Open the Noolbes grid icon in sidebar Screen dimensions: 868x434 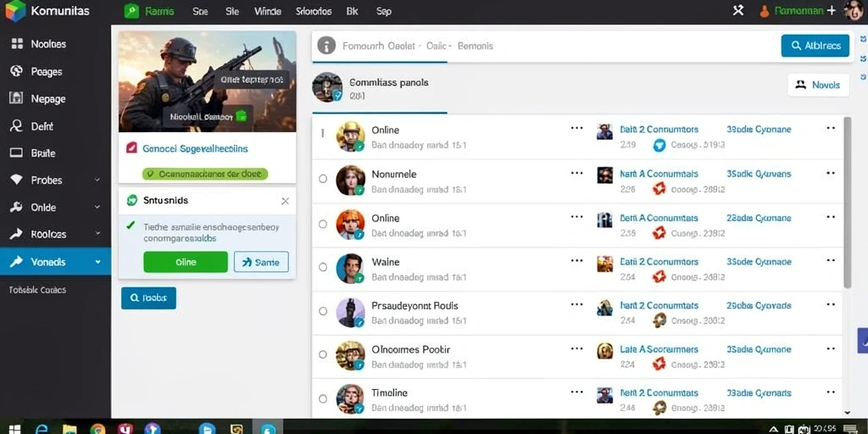click(17, 44)
